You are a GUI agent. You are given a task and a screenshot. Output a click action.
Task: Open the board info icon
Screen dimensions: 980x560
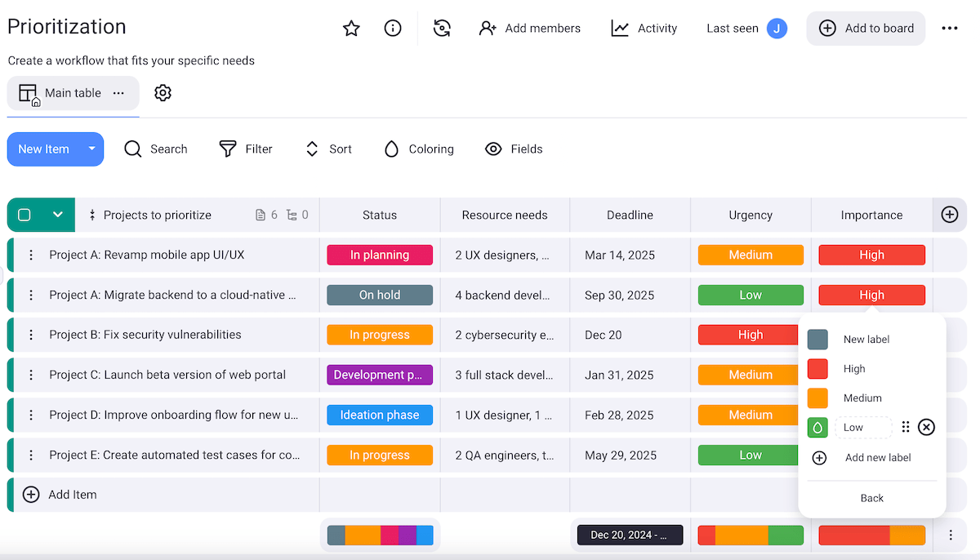coord(393,29)
